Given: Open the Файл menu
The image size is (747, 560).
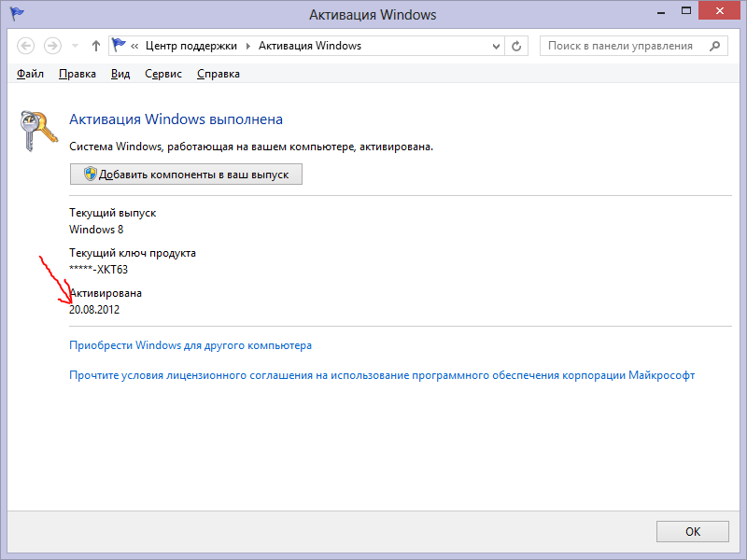Looking at the screenshot, I should pyautogui.click(x=30, y=74).
